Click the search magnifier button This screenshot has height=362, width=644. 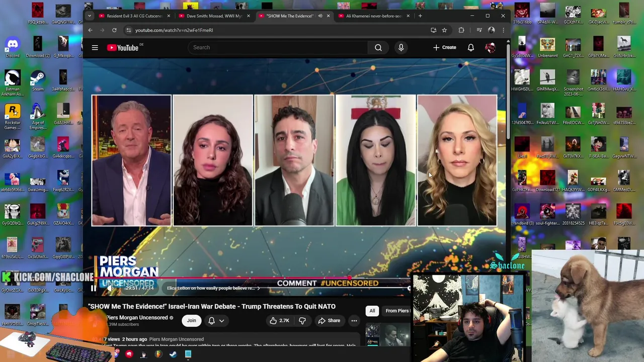click(x=378, y=47)
